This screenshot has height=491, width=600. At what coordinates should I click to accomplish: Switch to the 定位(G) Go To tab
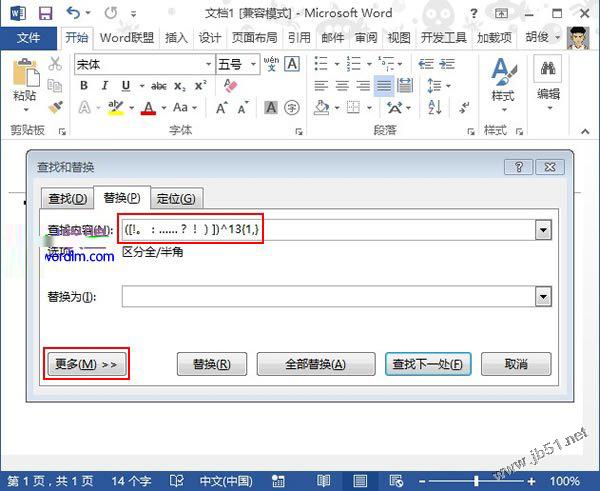pos(176,199)
